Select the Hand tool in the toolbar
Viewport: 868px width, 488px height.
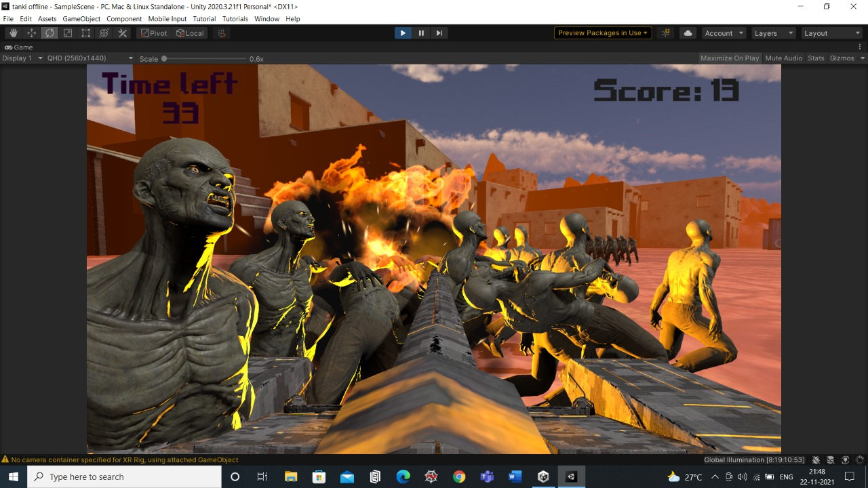(13, 33)
